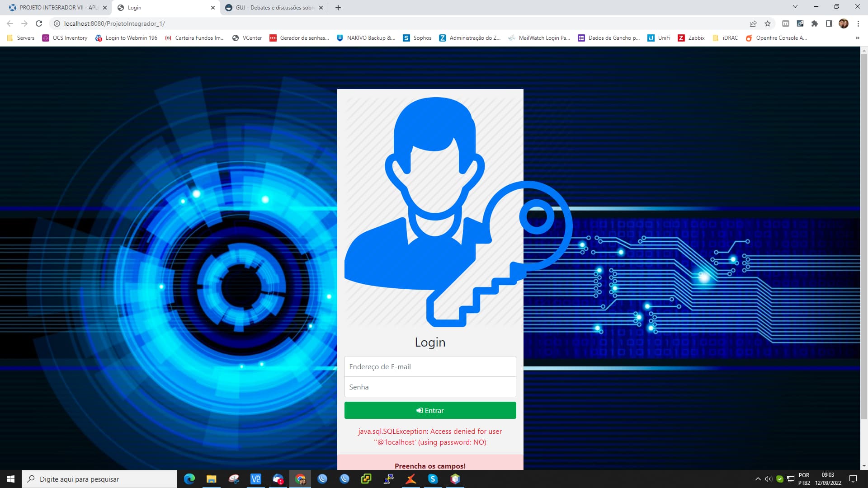Show more bookmarks with the chevron
The image size is (868, 488).
858,38
